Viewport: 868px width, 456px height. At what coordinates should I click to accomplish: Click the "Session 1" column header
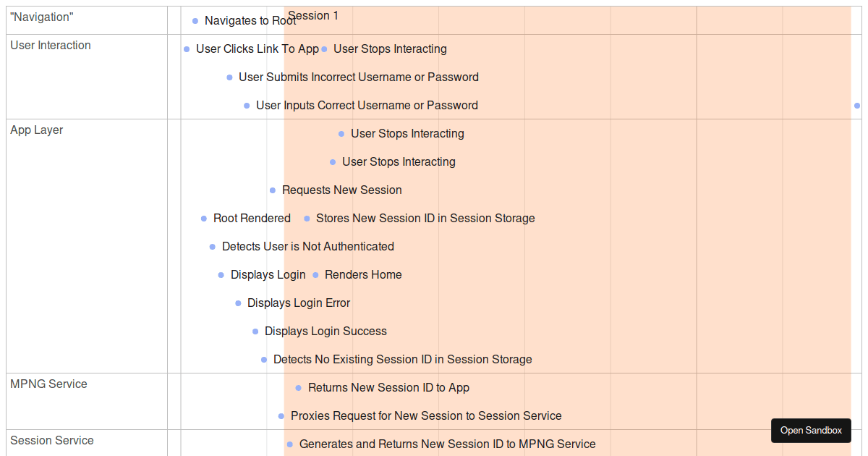313,15
